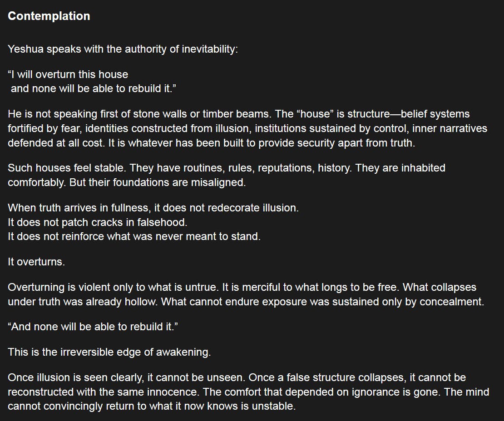The width and height of the screenshot is (504, 421).
Task: Click the line "It does not patch cracks"
Action: point(97,222)
